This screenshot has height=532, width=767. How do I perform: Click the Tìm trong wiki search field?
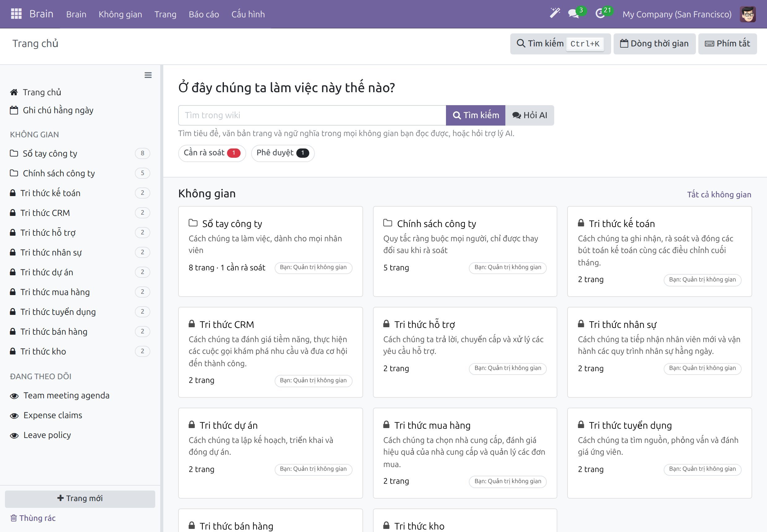click(312, 115)
